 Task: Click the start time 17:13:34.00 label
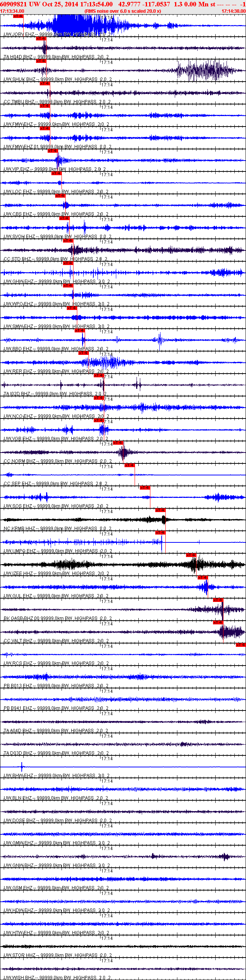tap(12, 11)
